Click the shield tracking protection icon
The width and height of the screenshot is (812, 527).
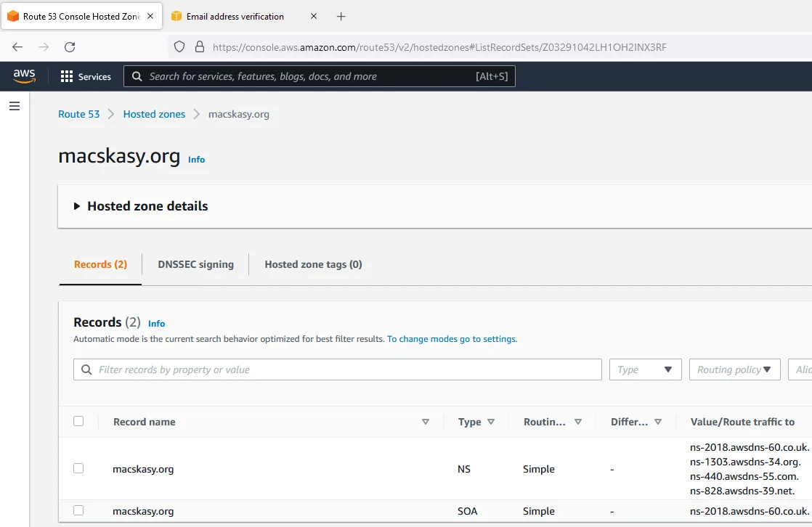pyautogui.click(x=179, y=47)
